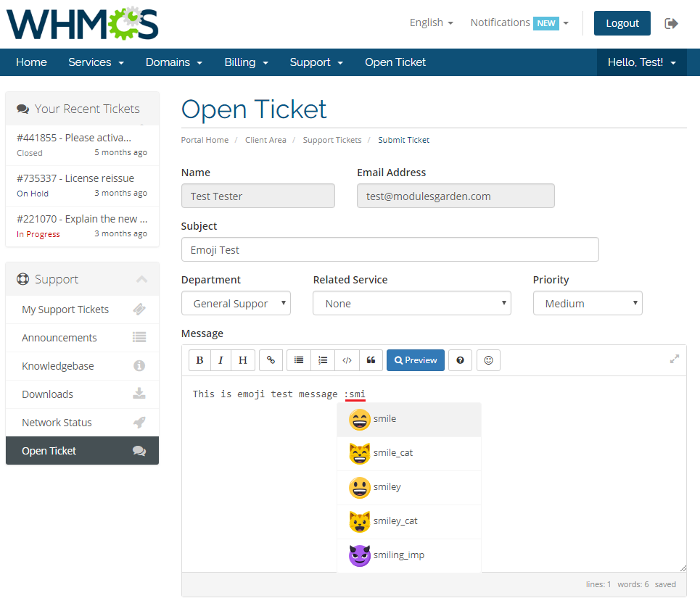Open the English language dropdown
Image resolution: width=700 pixels, height=606 pixels.
click(x=432, y=22)
